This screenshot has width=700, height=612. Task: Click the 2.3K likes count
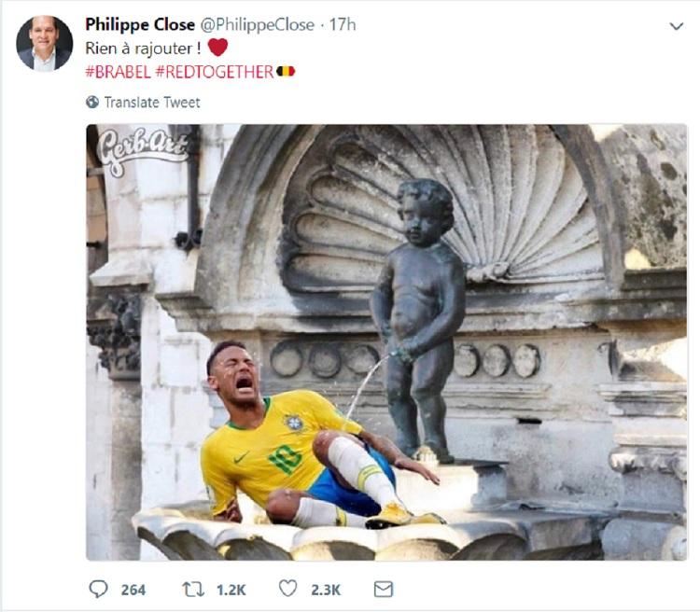coord(325,590)
